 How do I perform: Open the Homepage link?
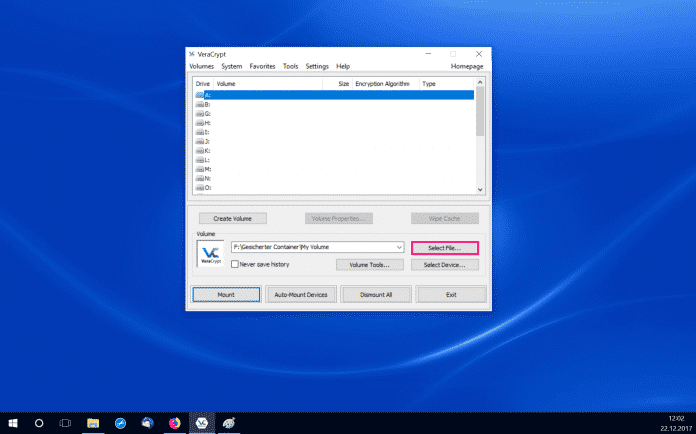click(x=467, y=66)
